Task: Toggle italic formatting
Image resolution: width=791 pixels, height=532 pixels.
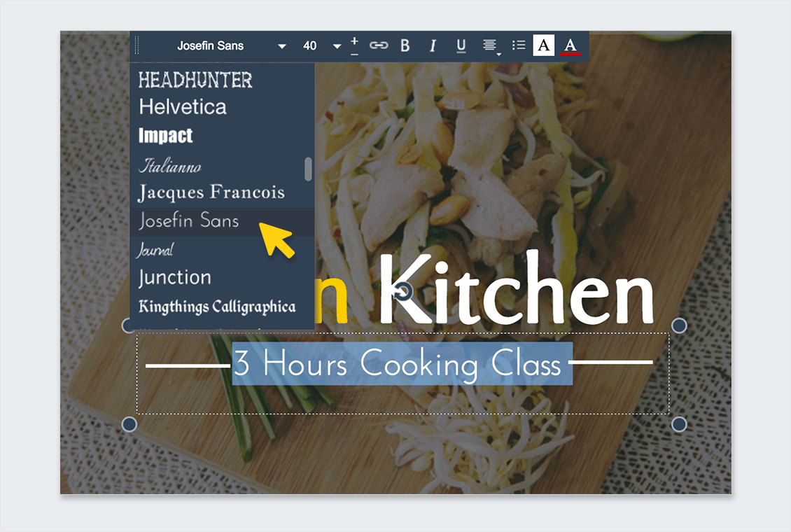Action: pyautogui.click(x=433, y=45)
